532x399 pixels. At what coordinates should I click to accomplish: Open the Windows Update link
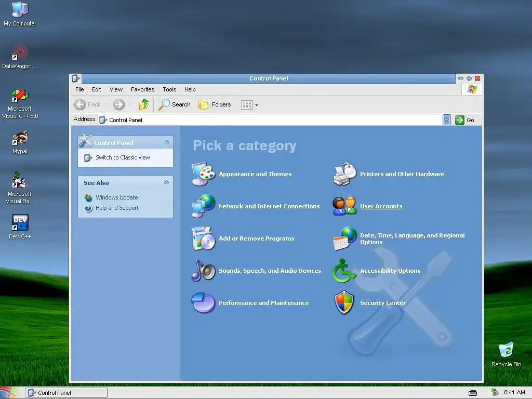(x=117, y=197)
